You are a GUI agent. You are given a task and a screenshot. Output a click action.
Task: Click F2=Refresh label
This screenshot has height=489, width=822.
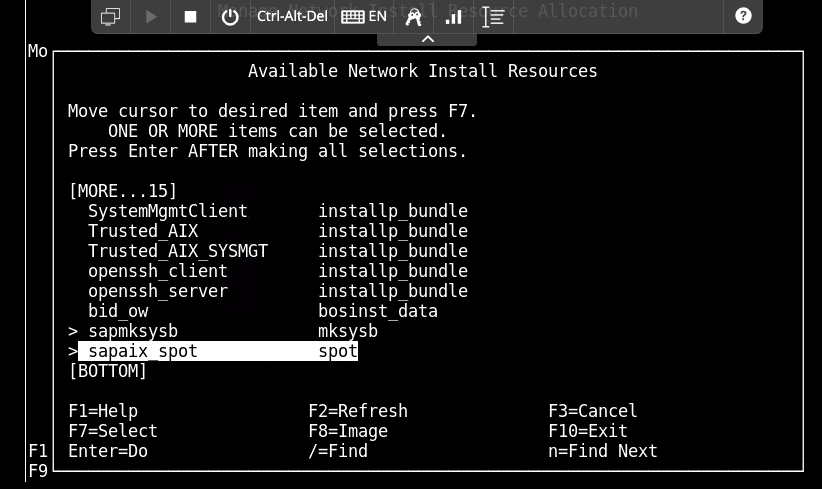pyautogui.click(x=358, y=411)
